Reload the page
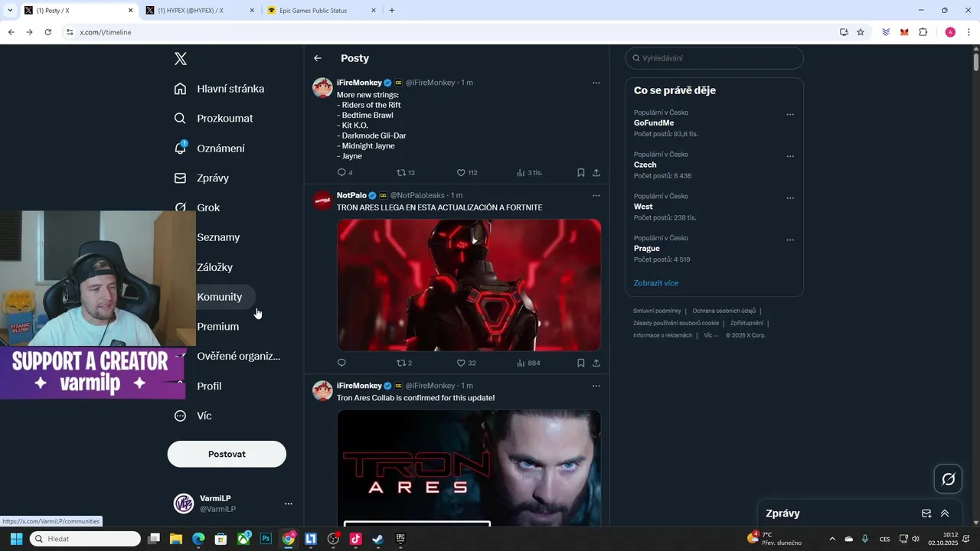The width and height of the screenshot is (980, 551). pos(47,32)
